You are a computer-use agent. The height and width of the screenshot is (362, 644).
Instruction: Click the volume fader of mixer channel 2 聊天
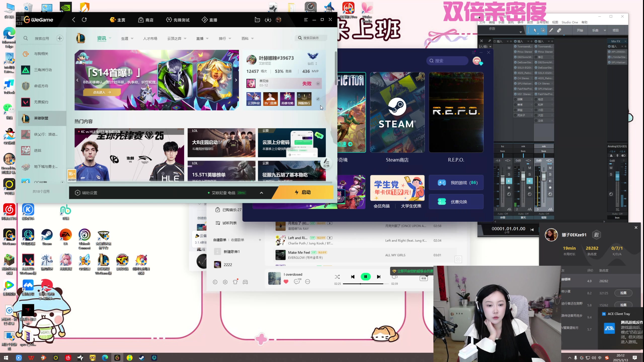(x=523, y=176)
